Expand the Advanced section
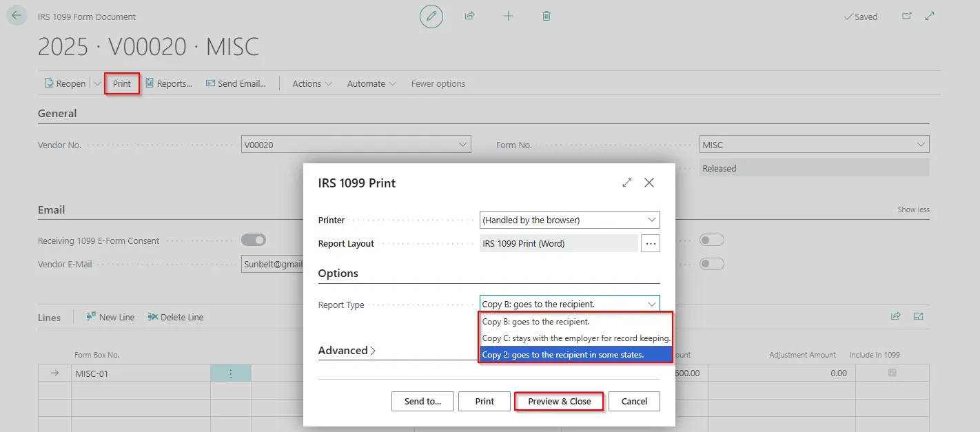The height and width of the screenshot is (432, 980). [x=347, y=350]
